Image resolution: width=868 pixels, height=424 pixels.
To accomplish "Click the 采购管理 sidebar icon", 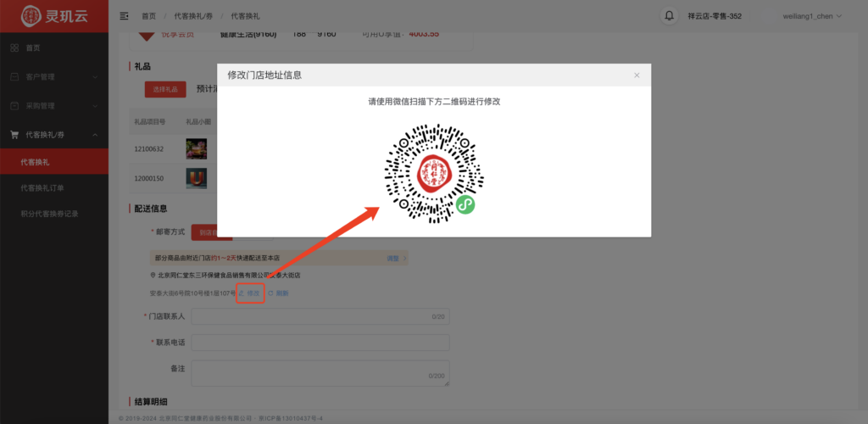I will tap(14, 106).
